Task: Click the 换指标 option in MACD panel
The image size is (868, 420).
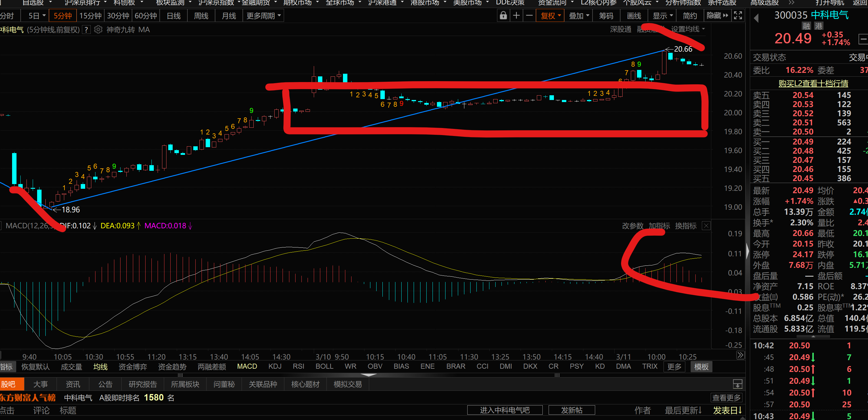Action: pyautogui.click(x=685, y=226)
